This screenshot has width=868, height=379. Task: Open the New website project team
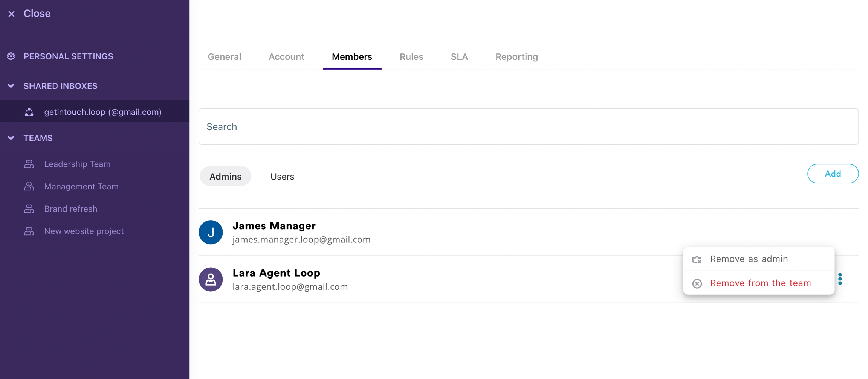pyautogui.click(x=84, y=231)
